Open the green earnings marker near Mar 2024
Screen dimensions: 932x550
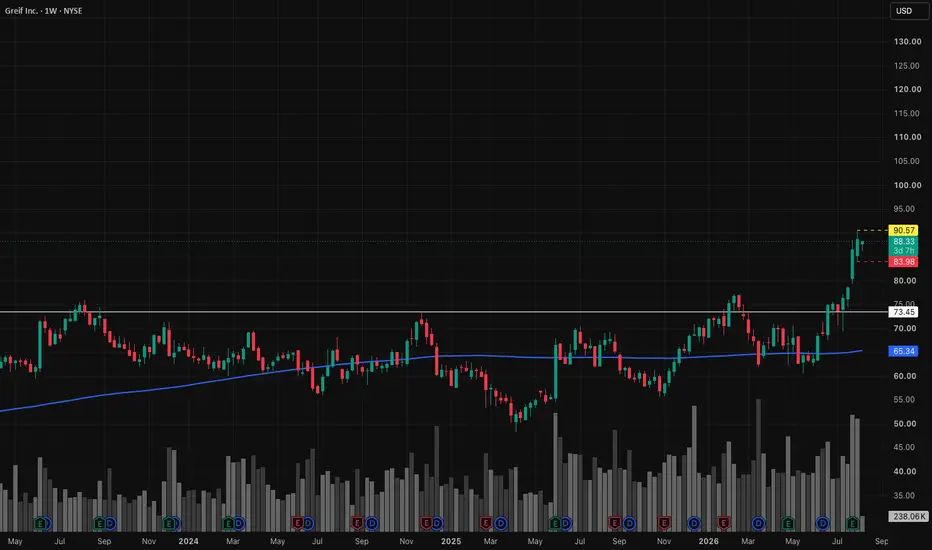click(228, 523)
